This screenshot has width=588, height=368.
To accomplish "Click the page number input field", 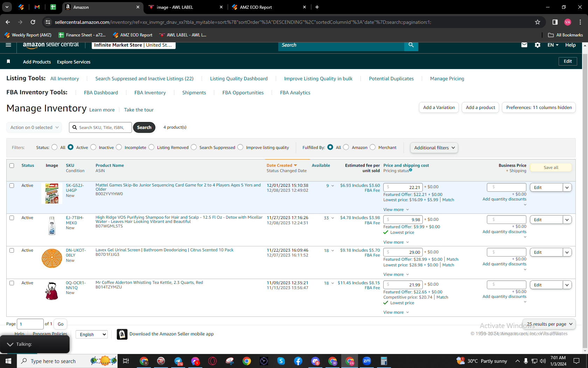I will pos(30,324).
